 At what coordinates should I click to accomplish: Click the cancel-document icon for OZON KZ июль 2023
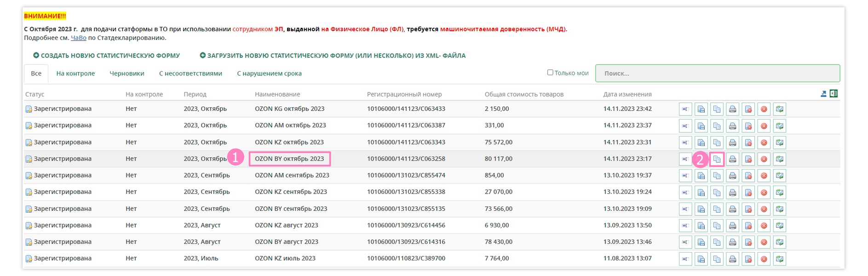point(748,259)
